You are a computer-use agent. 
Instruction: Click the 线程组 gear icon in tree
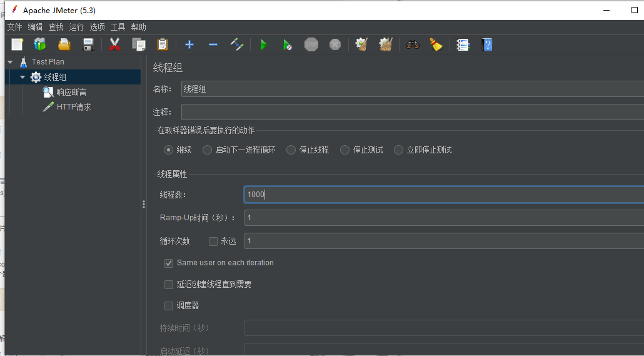tap(36, 77)
